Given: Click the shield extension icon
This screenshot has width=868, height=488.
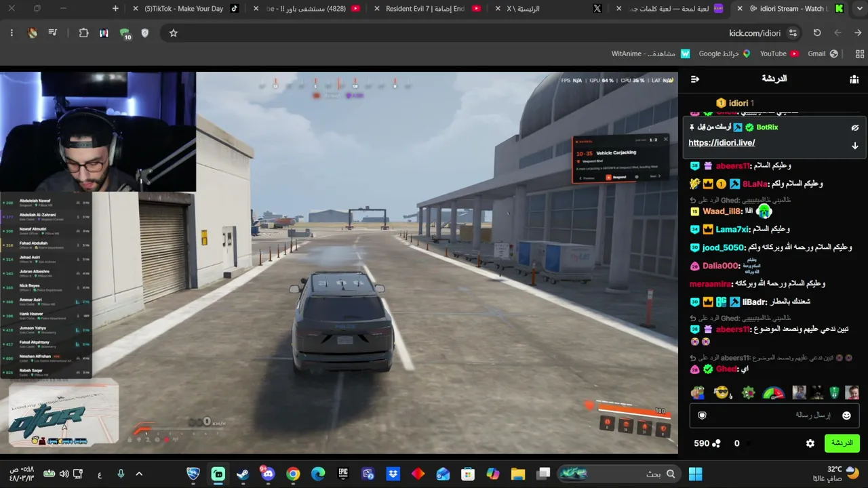Looking at the screenshot, I should coord(144,33).
